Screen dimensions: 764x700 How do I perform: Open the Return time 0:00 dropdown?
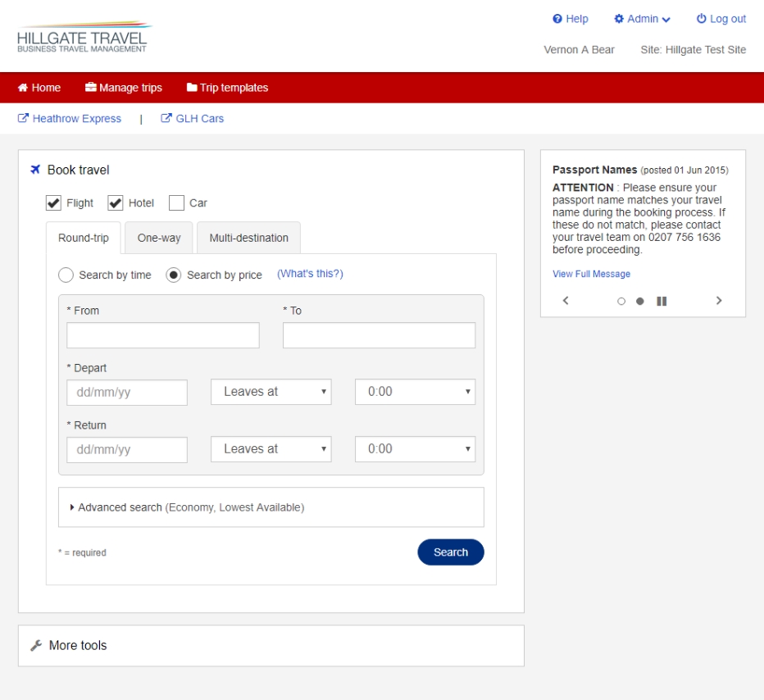(415, 449)
